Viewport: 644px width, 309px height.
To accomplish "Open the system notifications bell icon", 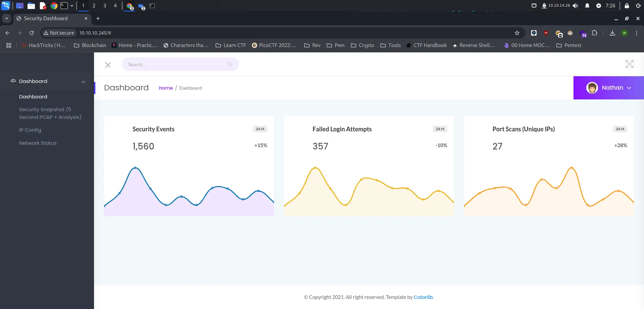I will pyautogui.click(x=587, y=6).
